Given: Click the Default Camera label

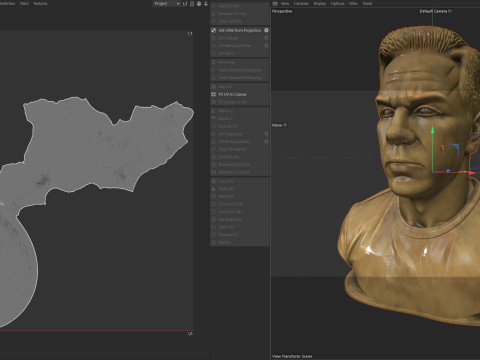Looking at the screenshot, I should [433, 11].
